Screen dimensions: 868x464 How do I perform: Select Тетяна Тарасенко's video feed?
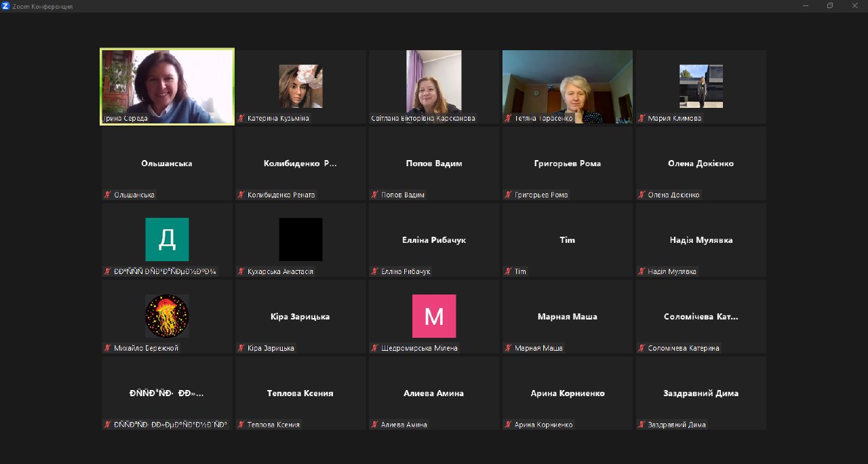pos(567,86)
